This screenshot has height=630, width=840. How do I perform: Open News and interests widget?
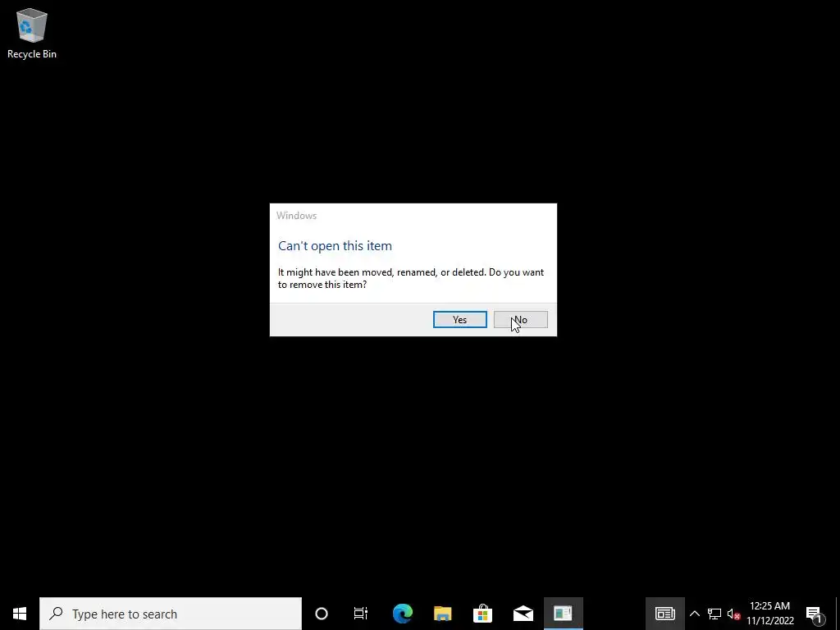(x=664, y=614)
